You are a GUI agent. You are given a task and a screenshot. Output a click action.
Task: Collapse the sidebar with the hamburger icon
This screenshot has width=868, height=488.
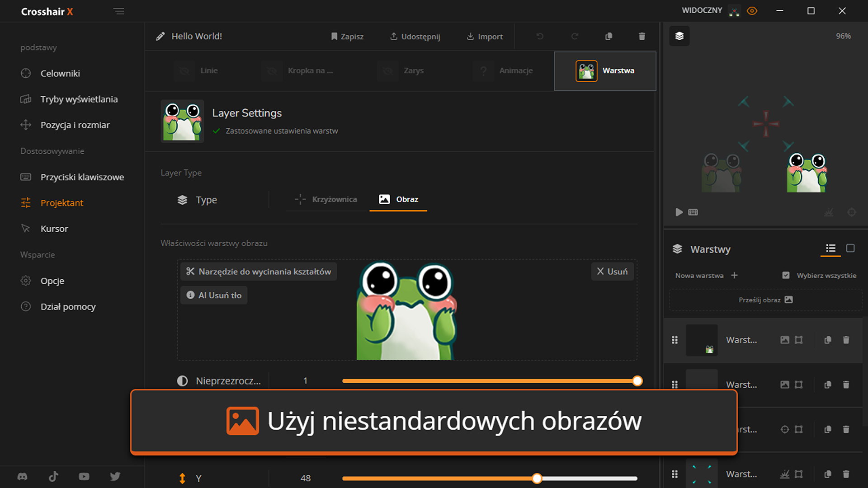click(119, 11)
